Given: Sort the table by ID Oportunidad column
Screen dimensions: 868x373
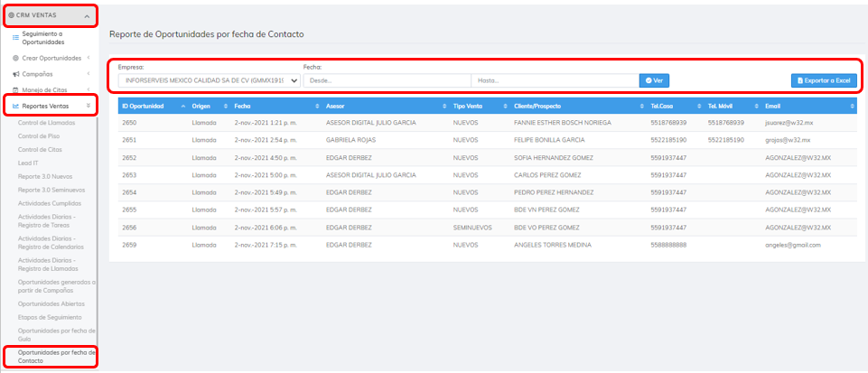Looking at the screenshot, I should point(183,107).
